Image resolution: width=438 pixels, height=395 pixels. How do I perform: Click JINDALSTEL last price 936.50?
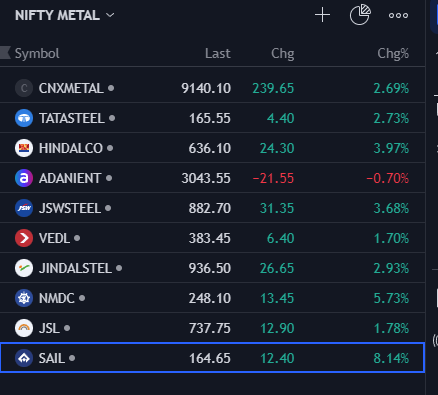210,268
